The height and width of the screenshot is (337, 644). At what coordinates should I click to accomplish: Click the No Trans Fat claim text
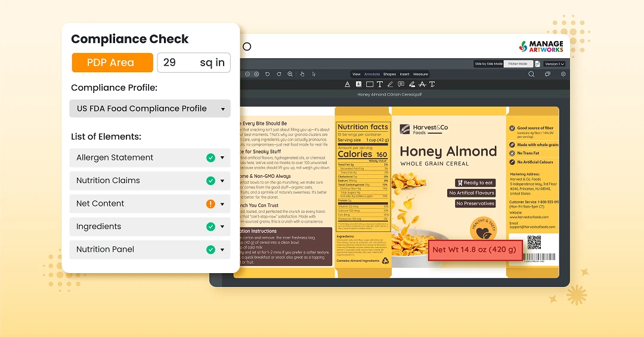[528, 153]
